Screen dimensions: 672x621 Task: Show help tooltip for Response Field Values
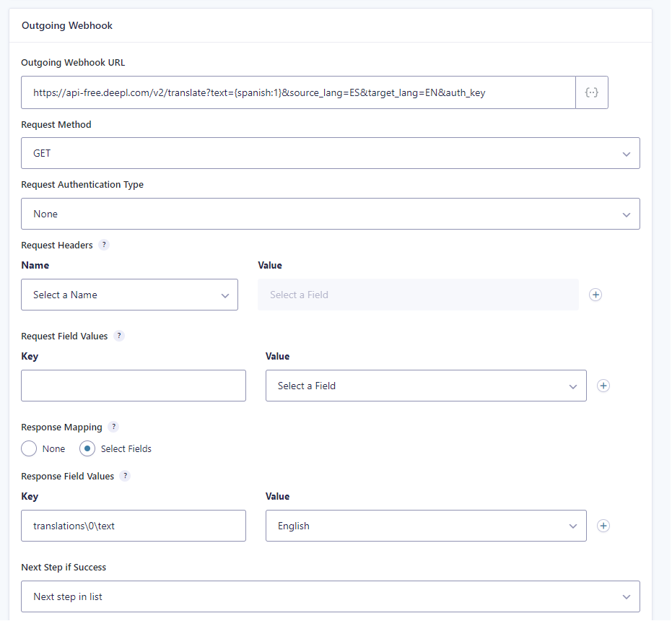point(126,476)
